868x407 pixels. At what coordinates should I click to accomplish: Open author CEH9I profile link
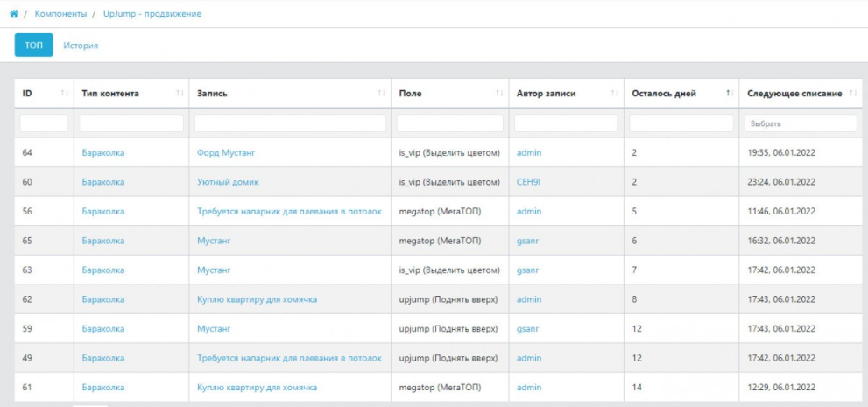coord(529,182)
